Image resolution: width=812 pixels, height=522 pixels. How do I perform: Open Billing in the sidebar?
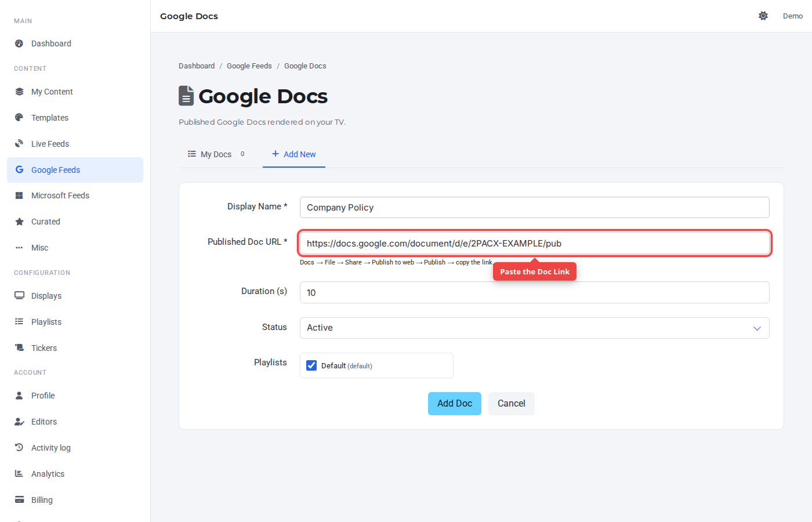point(75,500)
